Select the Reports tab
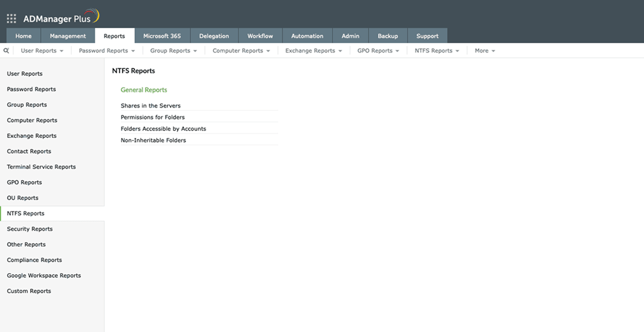Viewport: 644px width, 332px height. pos(114,36)
